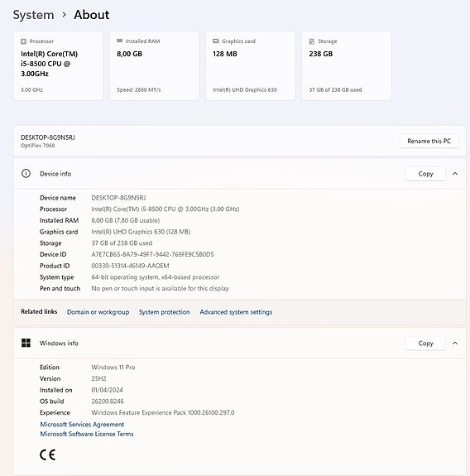Click the Installed RAM memory icon
The height and width of the screenshot is (476, 470).
[119, 41]
